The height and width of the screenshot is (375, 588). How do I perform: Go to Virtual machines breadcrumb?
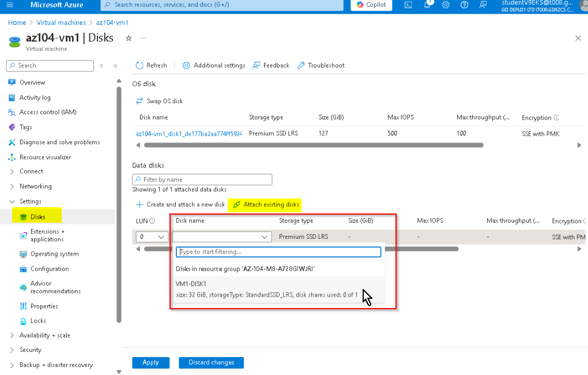(61, 22)
